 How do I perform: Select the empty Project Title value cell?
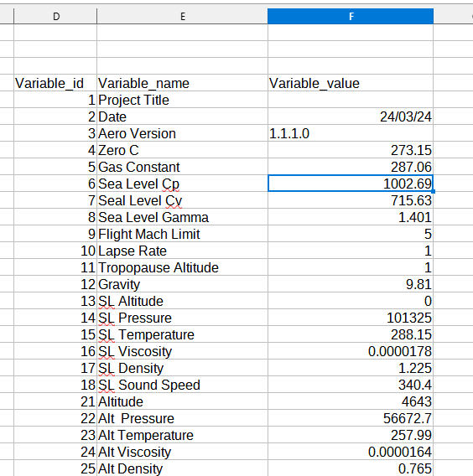click(351, 100)
